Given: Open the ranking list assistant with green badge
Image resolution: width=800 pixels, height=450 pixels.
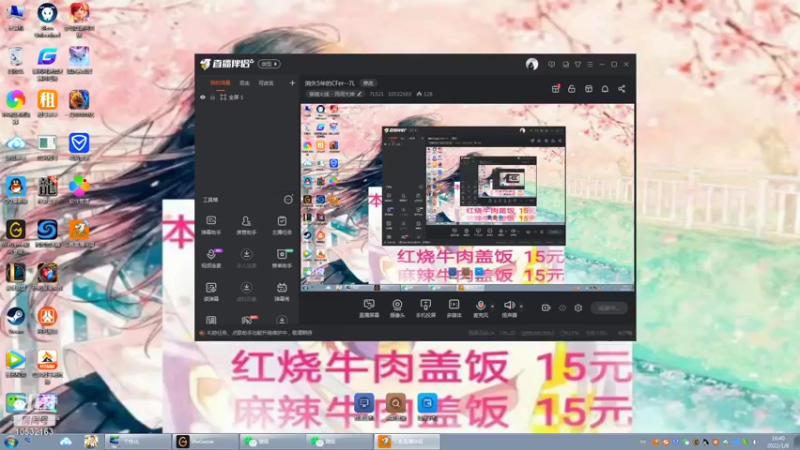Looking at the screenshot, I should pyautogui.click(x=282, y=258).
